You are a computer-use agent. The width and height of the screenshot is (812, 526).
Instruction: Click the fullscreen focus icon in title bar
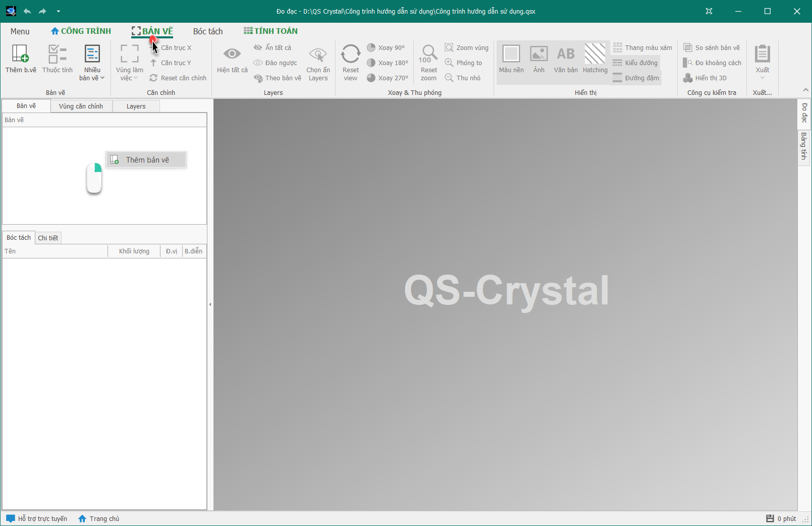(709, 11)
